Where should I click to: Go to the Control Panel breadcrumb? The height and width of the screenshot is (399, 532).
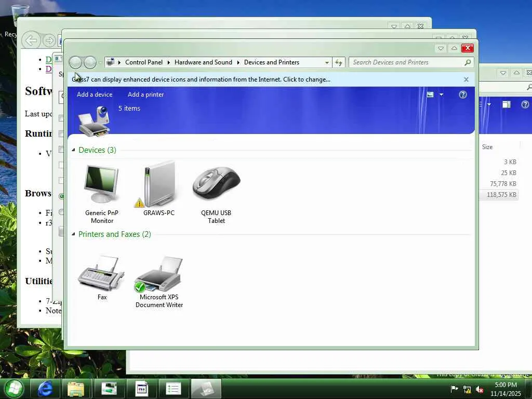144,62
